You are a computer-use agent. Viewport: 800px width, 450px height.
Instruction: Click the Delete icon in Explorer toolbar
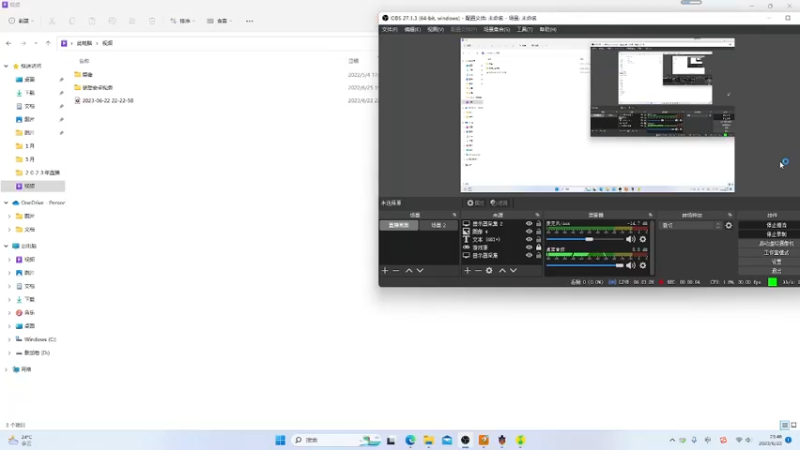152,21
